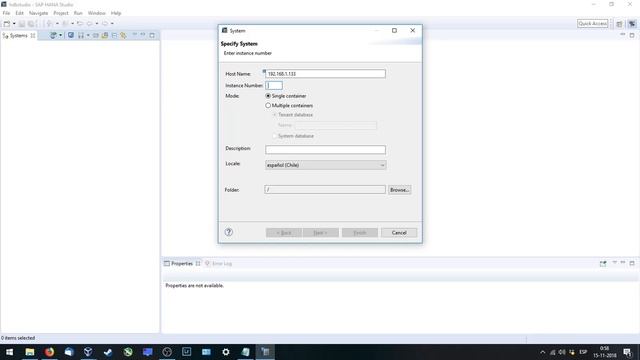Select the disabled Tenant database radio option
This screenshot has width=640, height=360.
(x=275, y=115)
